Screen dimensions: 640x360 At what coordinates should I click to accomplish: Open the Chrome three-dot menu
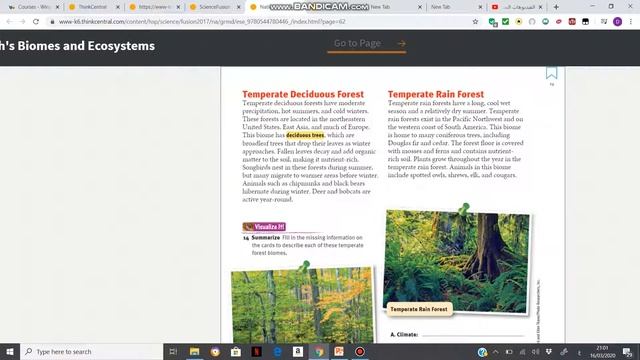631,22
